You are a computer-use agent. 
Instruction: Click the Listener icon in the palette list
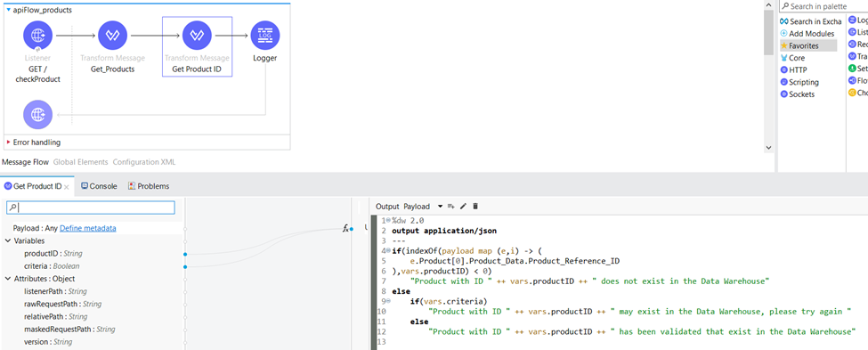pos(852,32)
